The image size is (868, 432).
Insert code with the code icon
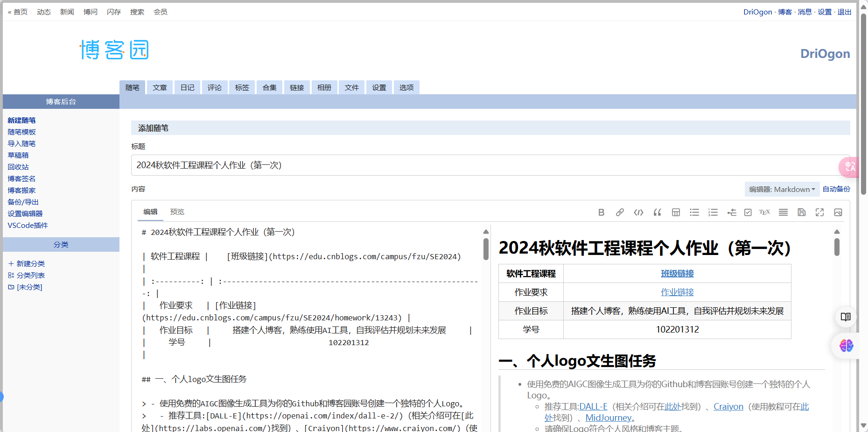click(x=638, y=212)
